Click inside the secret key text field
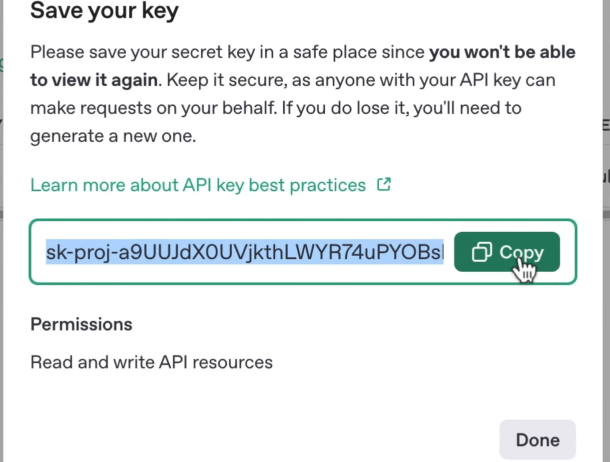The height and width of the screenshot is (462, 610). [244, 253]
